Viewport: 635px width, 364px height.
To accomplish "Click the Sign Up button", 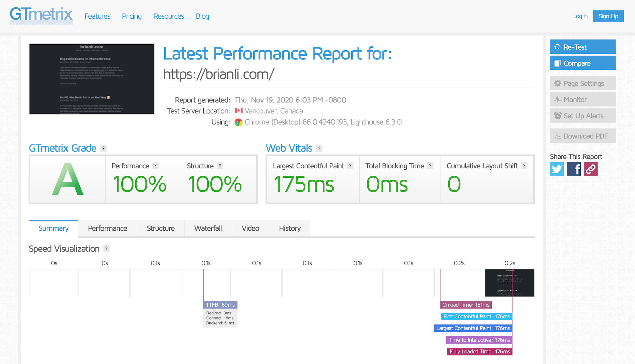I will point(608,16).
